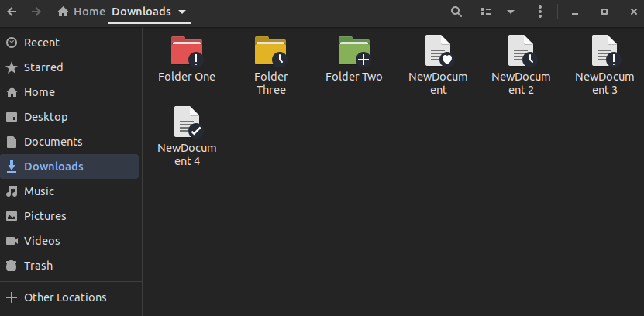Select the NewDocument 4 file with checkmark
Image resolution: width=644 pixels, height=316 pixels.
pyautogui.click(x=187, y=122)
